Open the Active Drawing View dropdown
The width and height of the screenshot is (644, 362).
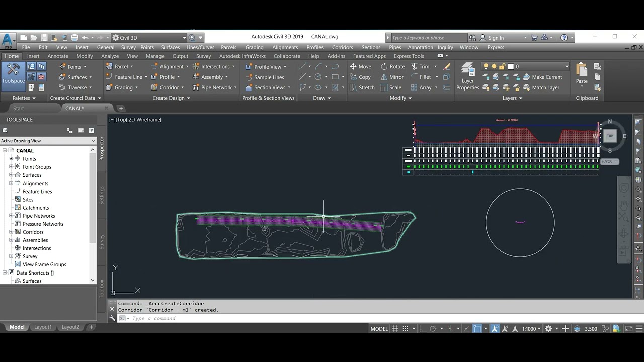pyautogui.click(x=48, y=141)
